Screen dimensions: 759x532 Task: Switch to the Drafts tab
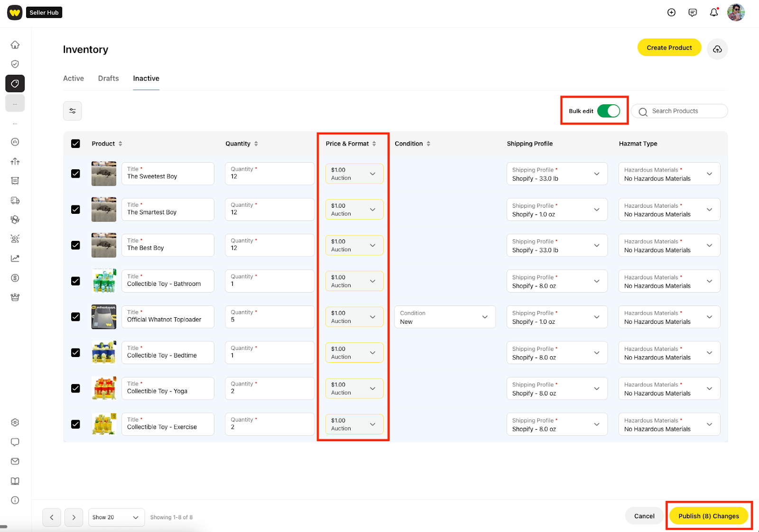point(109,79)
